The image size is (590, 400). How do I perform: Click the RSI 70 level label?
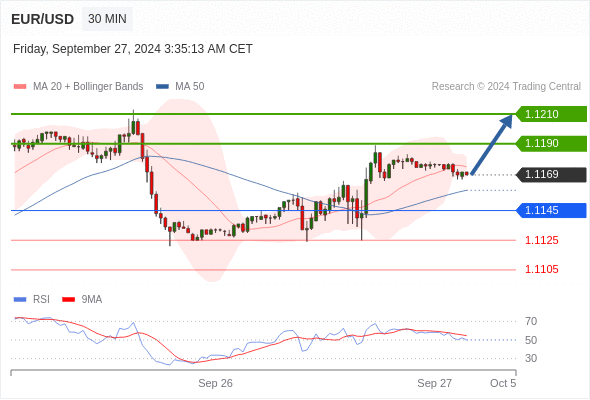coord(531,321)
